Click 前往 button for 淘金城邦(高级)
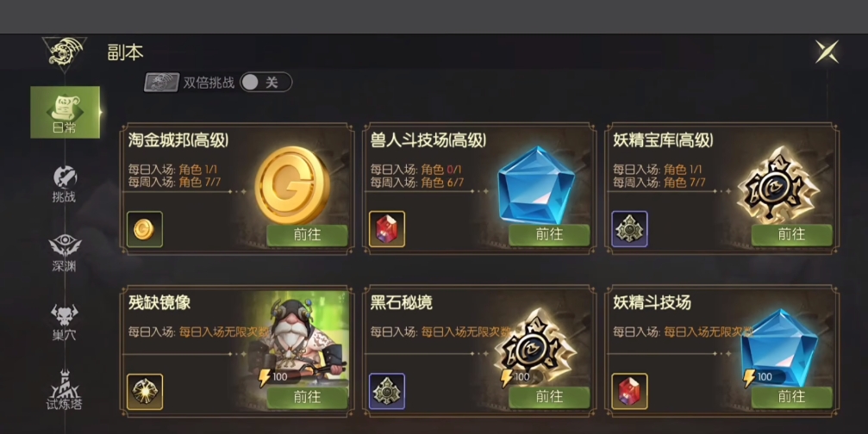 pyautogui.click(x=307, y=235)
